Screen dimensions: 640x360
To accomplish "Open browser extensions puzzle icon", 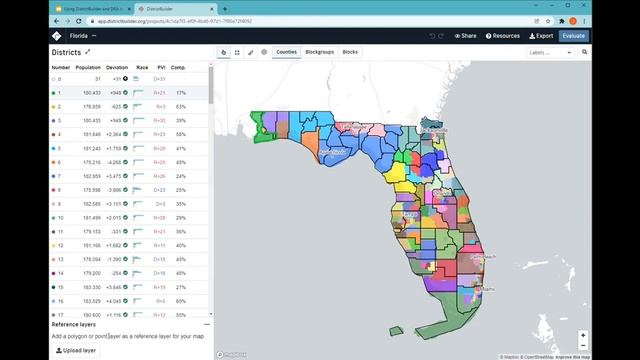I will [562, 21].
